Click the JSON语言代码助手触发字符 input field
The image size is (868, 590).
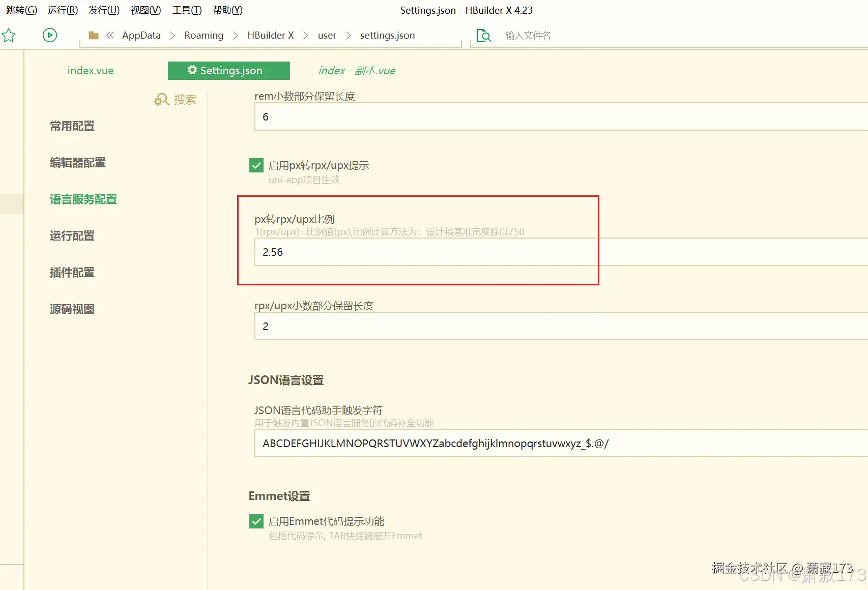[561, 443]
